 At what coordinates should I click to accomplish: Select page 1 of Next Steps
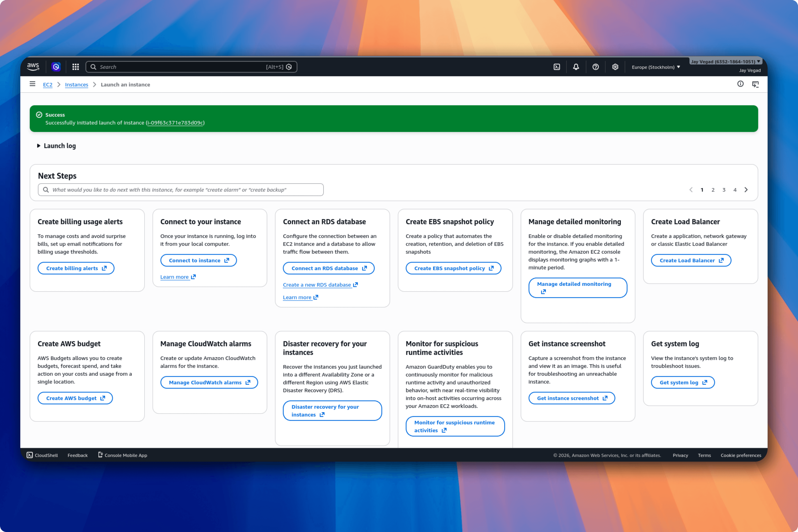pos(702,190)
